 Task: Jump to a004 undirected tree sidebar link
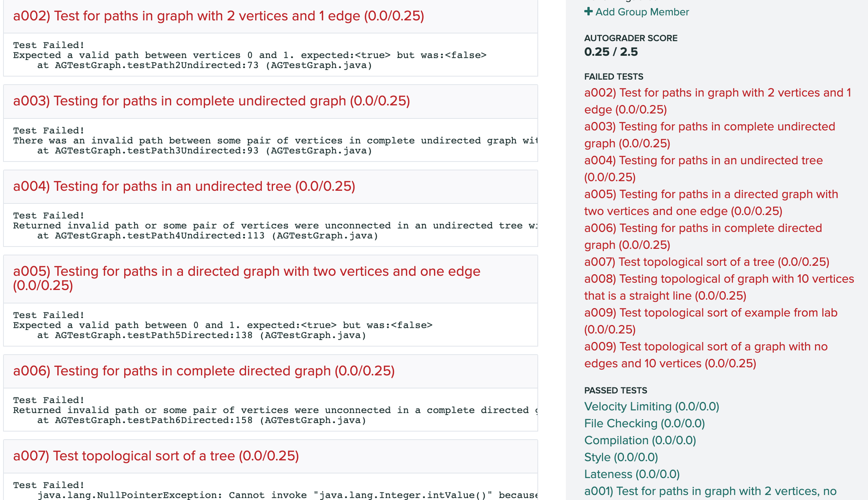(x=703, y=161)
